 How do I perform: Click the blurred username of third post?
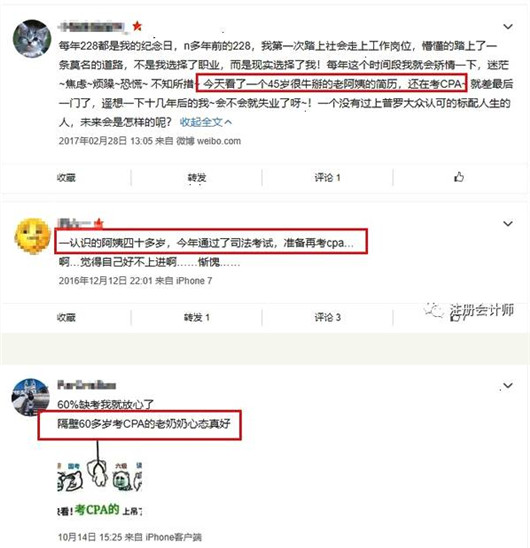coord(86,385)
